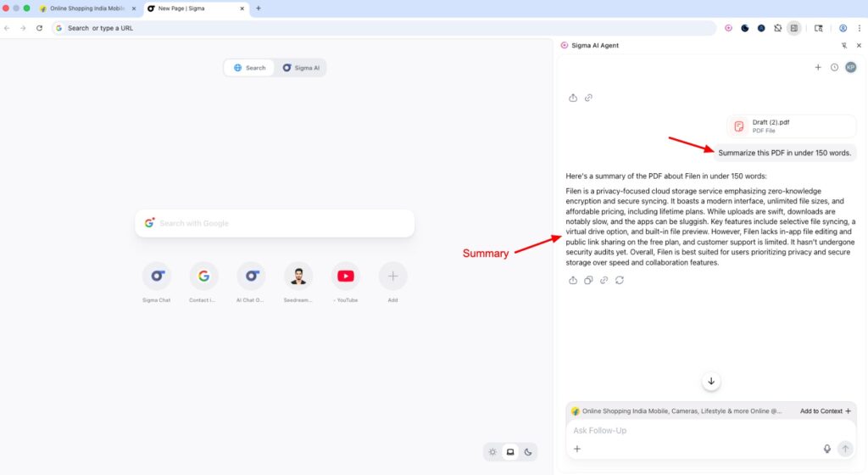Unpin the Sigma AI Agent panel
This screenshot has width=868, height=475.
[843, 45]
